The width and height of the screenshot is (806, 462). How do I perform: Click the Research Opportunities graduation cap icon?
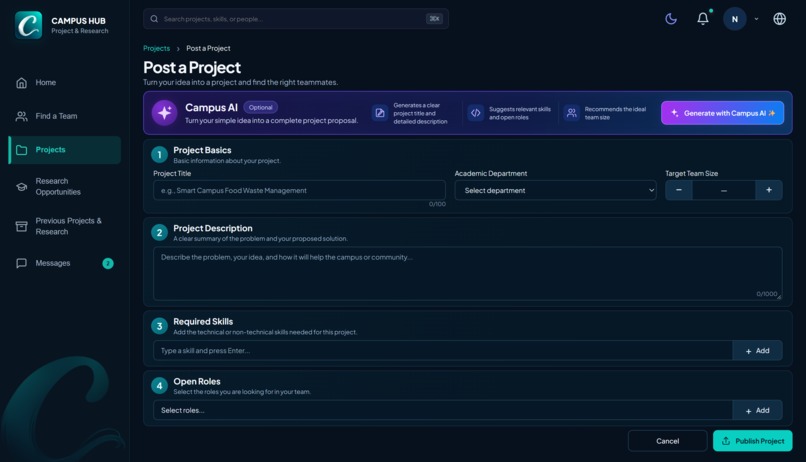(22, 187)
